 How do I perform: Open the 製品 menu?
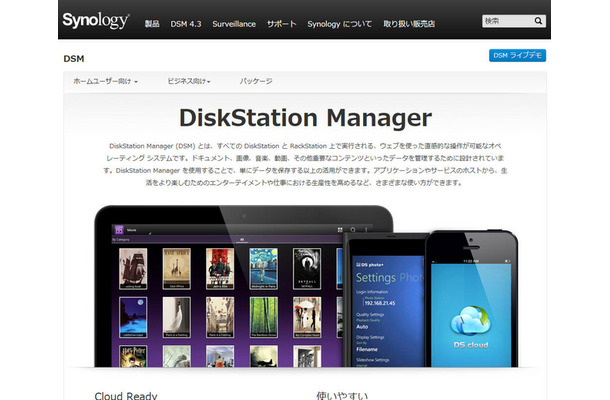152,24
